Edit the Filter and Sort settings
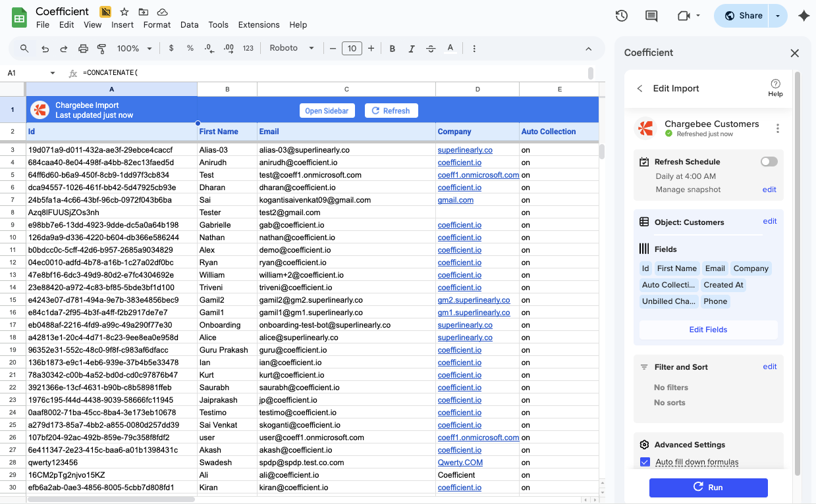This screenshot has width=816, height=504. click(x=769, y=366)
